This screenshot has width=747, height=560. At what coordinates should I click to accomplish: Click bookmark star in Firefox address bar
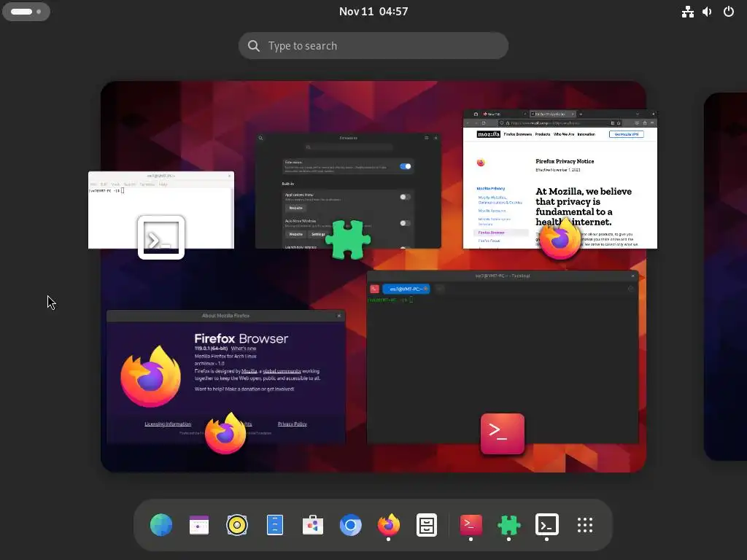click(x=619, y=122)
